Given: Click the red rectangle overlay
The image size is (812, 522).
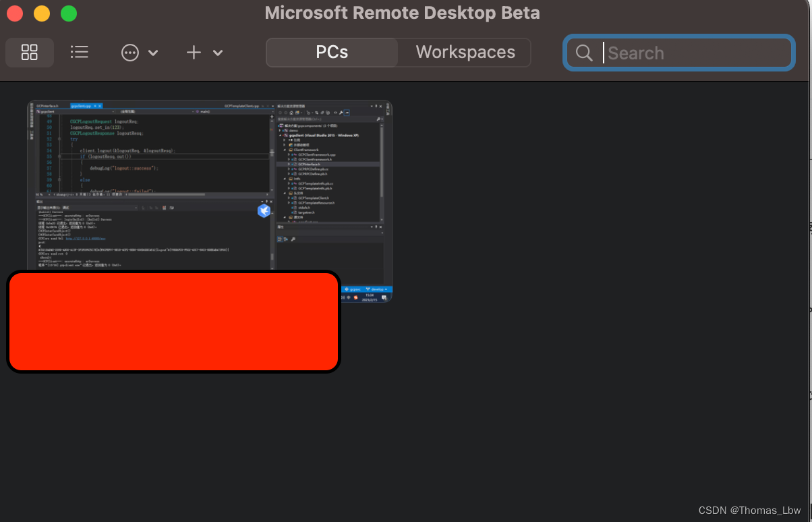Looking at the screenshot, I should click(x=173, y=322).
